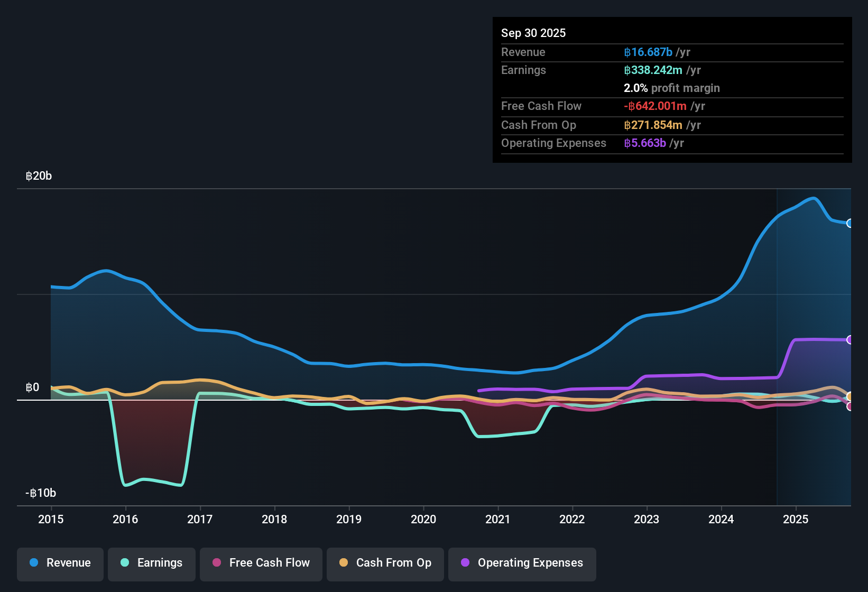Select the 2025 year label on axis

(796, 520)
